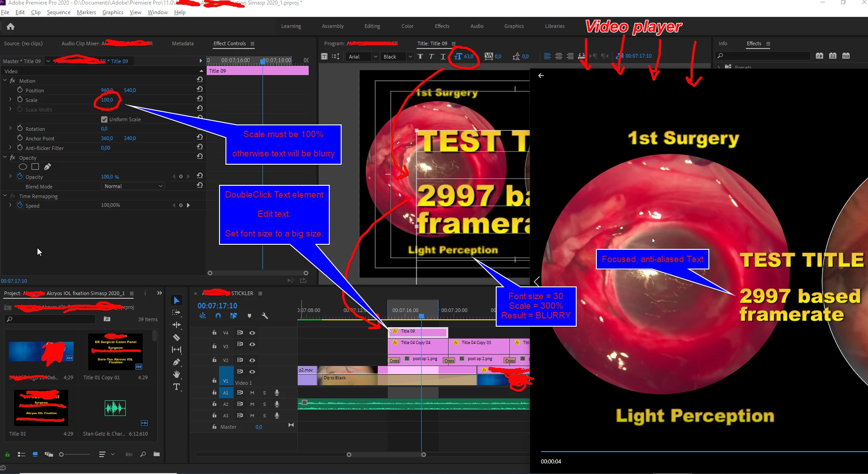
Task: Click Underline text icon in title toolbar
Action: coord(443,56)
